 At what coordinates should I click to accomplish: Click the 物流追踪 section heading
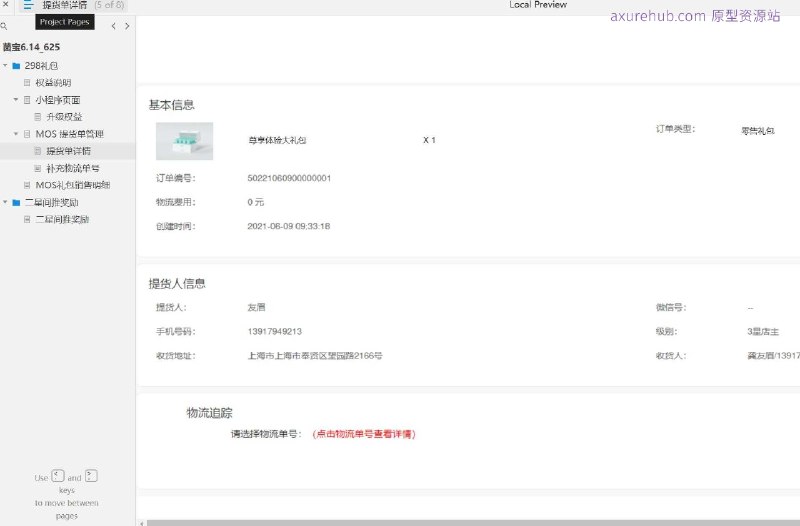point(209,413)
